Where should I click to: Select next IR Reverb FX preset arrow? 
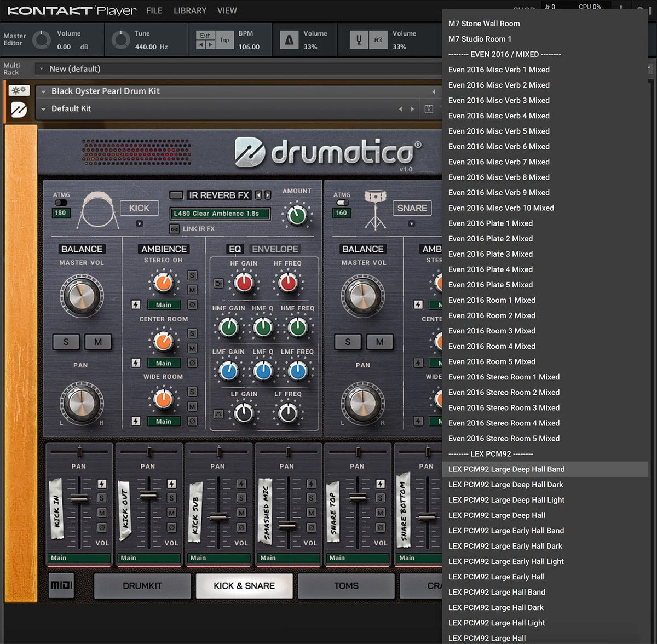point(268,195)
